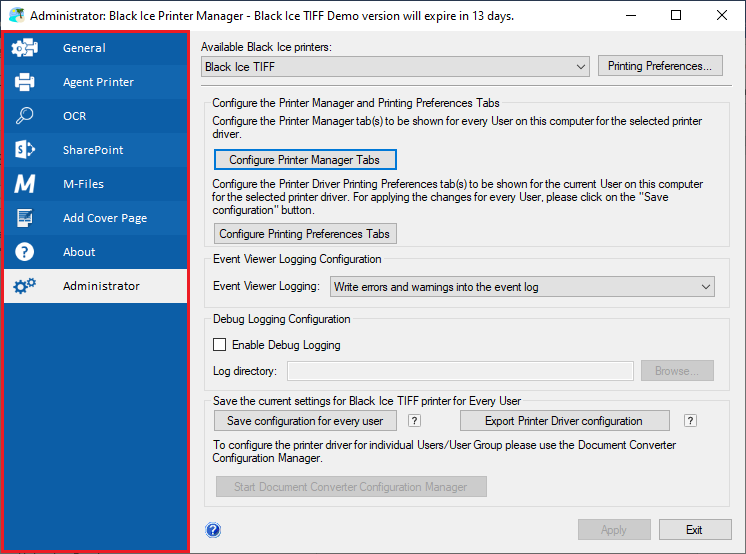
Task: Click the OCR magnifier icon
Action: (24, 116)
